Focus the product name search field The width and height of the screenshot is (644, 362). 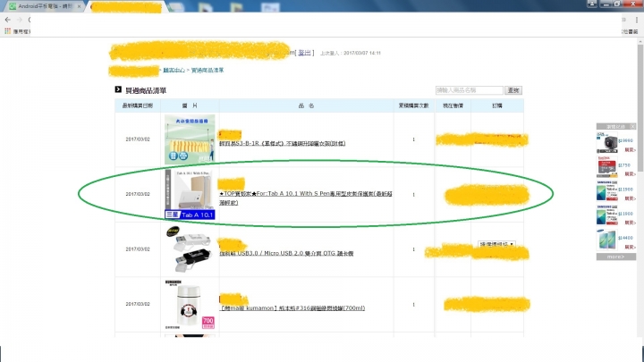click(x=469, y=90)
